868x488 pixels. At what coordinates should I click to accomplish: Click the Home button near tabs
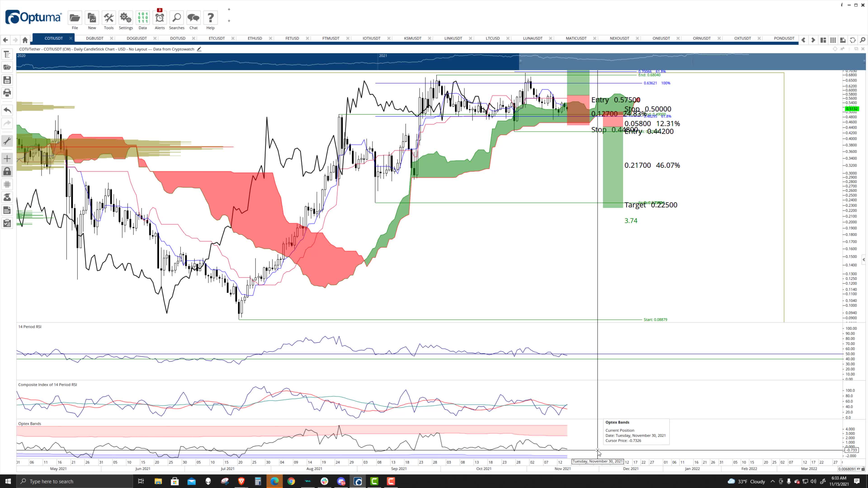(25, 40)
